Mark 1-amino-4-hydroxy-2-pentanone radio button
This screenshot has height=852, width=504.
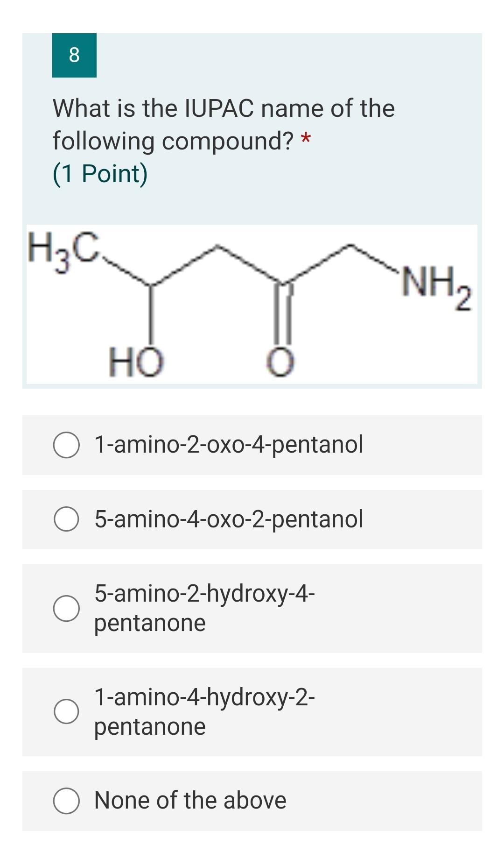point(66,711)
